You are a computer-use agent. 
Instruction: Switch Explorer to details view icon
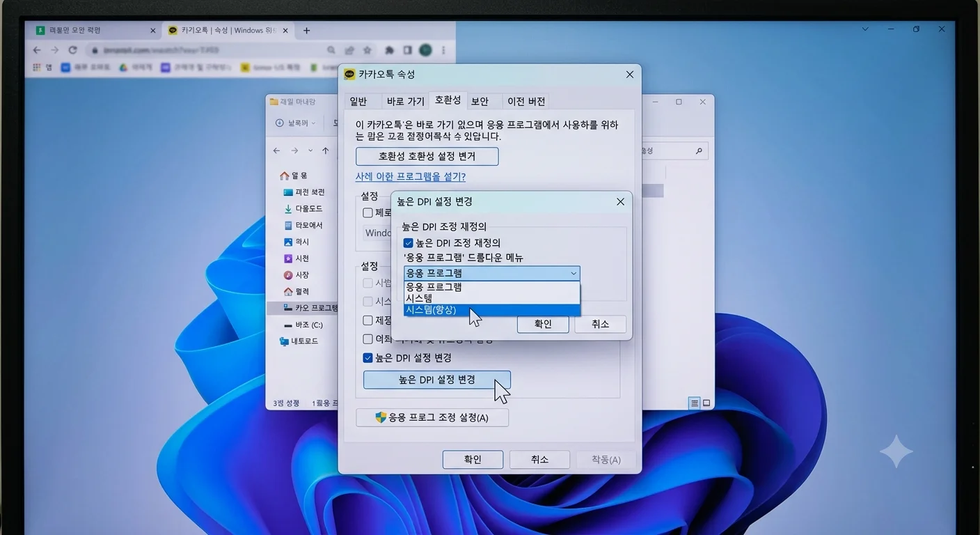pos(694,403)
